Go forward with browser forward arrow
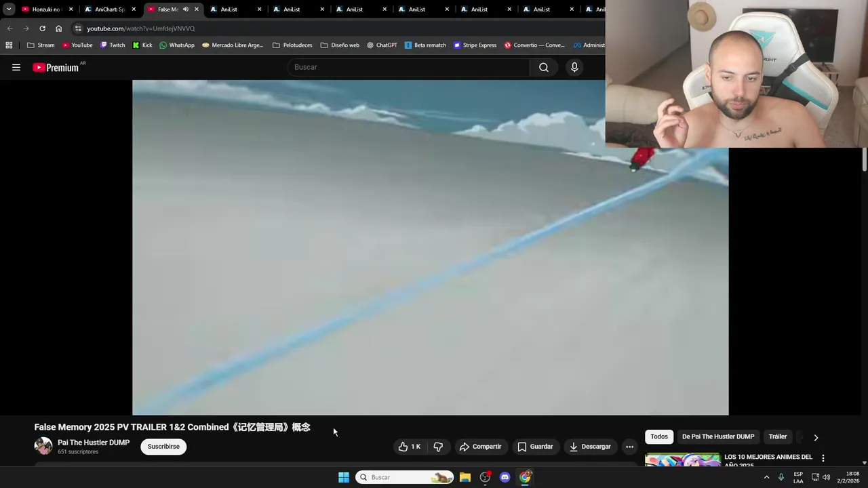The width and height of the screenshot is (868, 488). pyautogui.click(x=26, y=28)
